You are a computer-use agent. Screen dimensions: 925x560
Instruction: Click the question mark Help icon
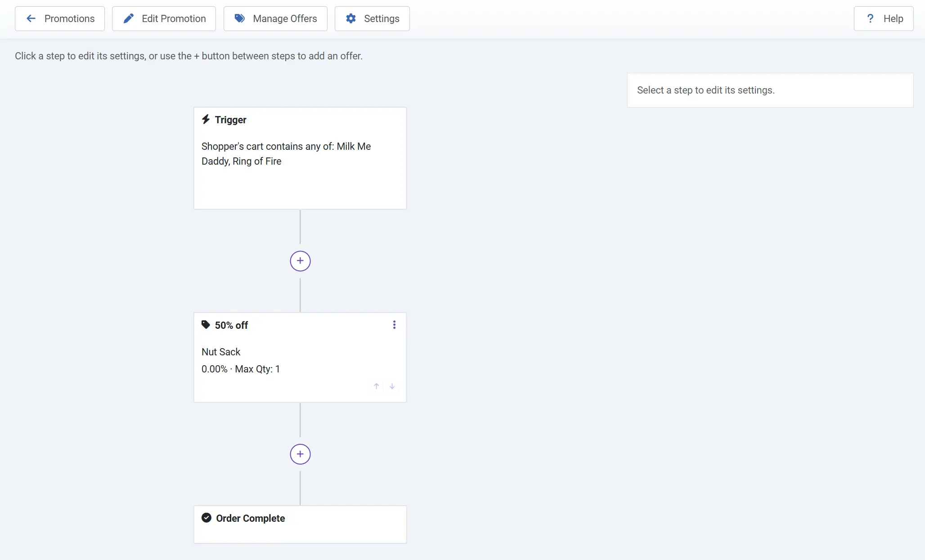tap(870, 18)
